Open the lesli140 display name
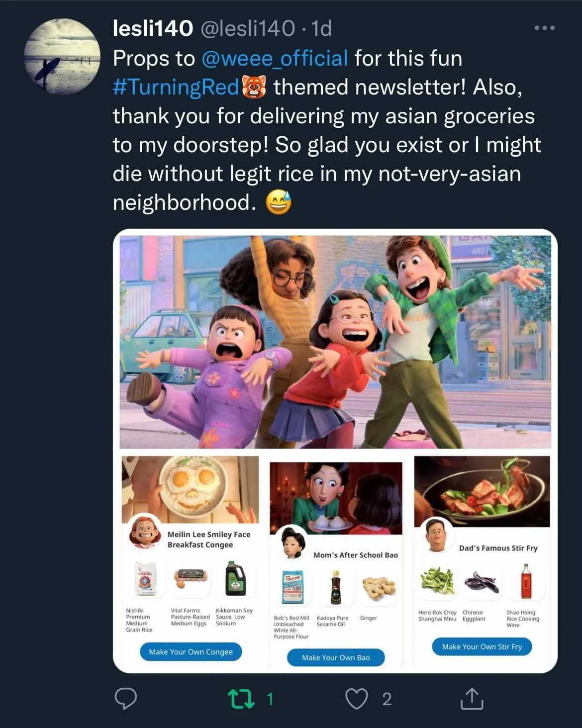Screen dimensions: 582x728 point(153,28)
